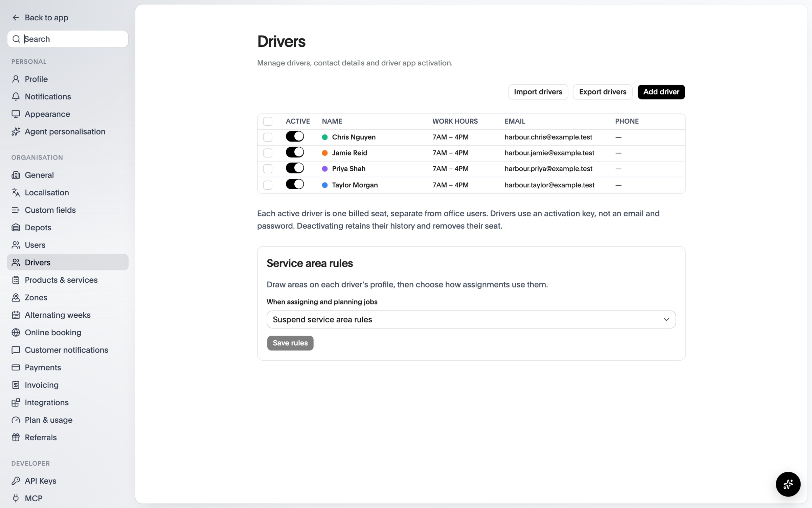This screenshot has width=812, height=508.
Task: Toggle active switch for Chris Nguyen
Action: 295,136
